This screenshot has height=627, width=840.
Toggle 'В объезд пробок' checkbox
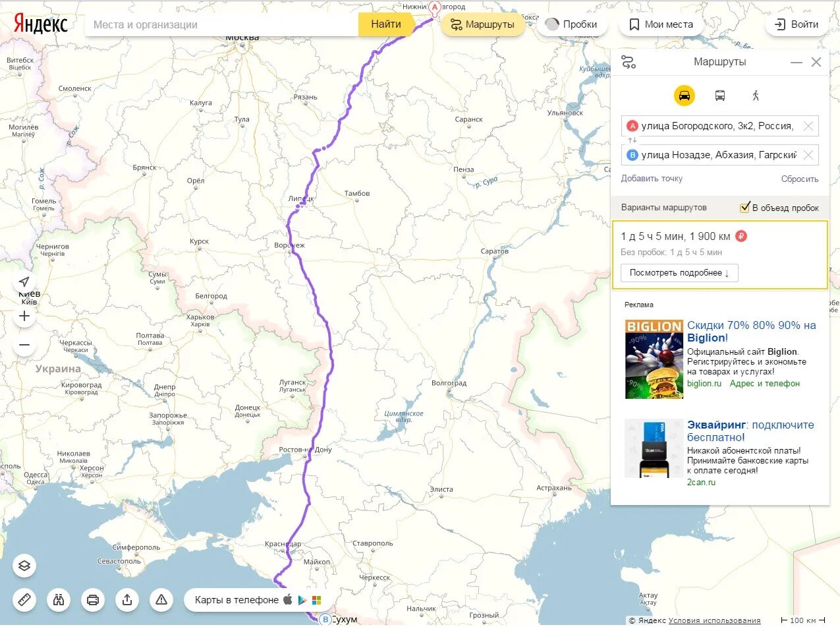pyautogui.click(x=745, y=208)
